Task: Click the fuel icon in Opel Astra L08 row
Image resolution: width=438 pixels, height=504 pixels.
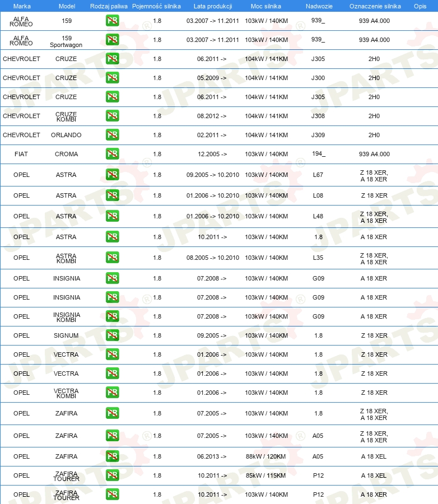Action: point(112,195)
